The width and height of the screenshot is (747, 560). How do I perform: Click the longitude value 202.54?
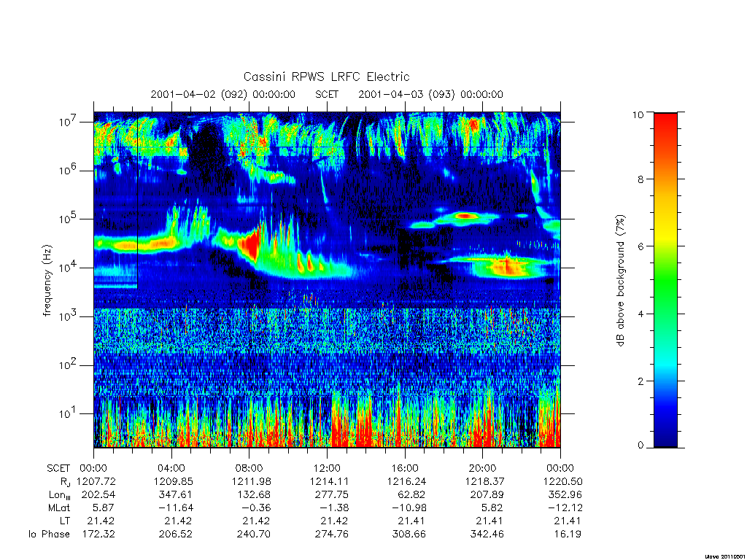[x=98, y=495]
